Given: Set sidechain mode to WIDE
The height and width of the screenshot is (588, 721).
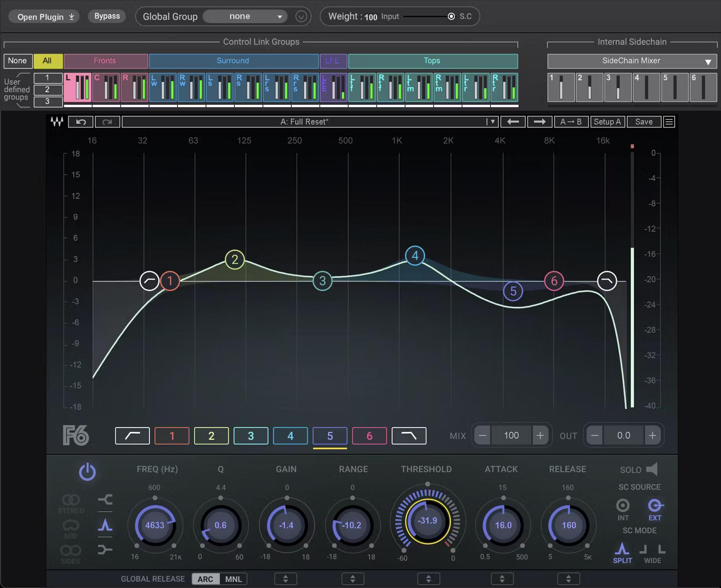Looking at the screenshot, I should click(x=653, y=553).
